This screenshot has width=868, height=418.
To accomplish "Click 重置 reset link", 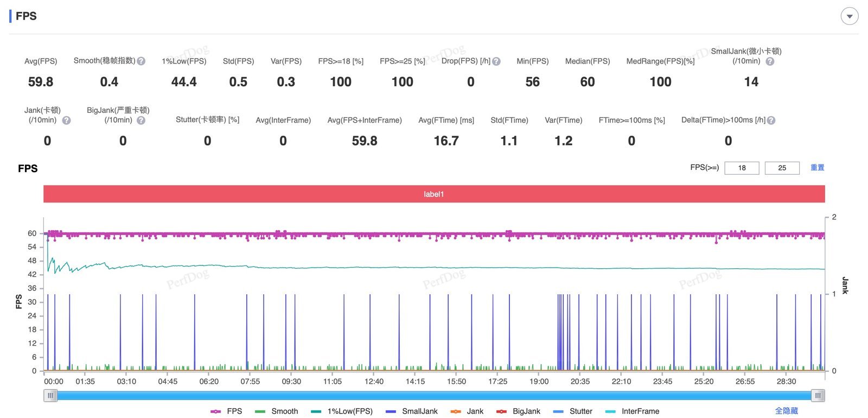I will 817,168.
